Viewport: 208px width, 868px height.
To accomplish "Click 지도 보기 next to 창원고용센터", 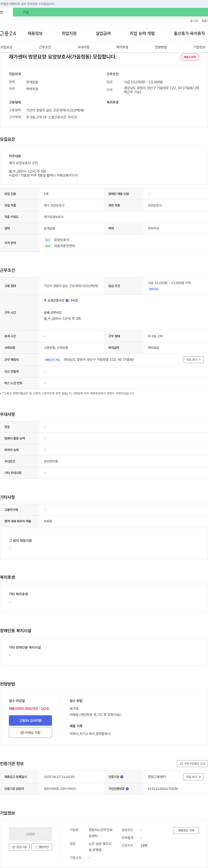I will [193, 777].
